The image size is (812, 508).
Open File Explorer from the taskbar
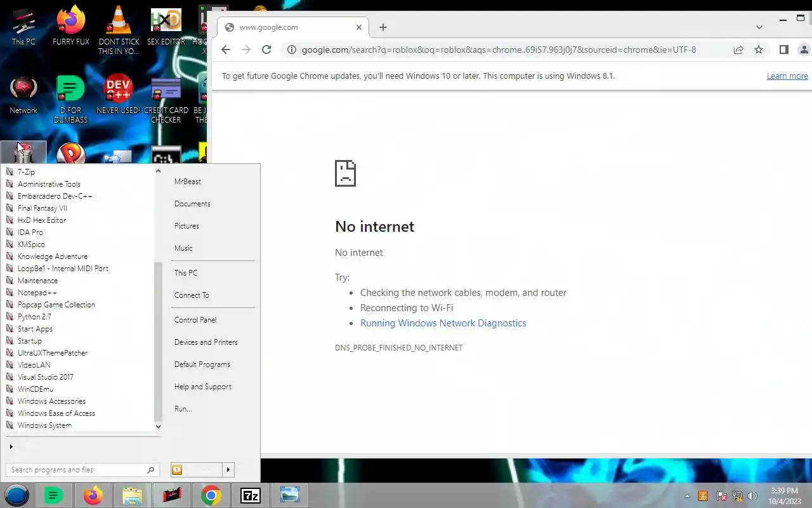[132, 495]
